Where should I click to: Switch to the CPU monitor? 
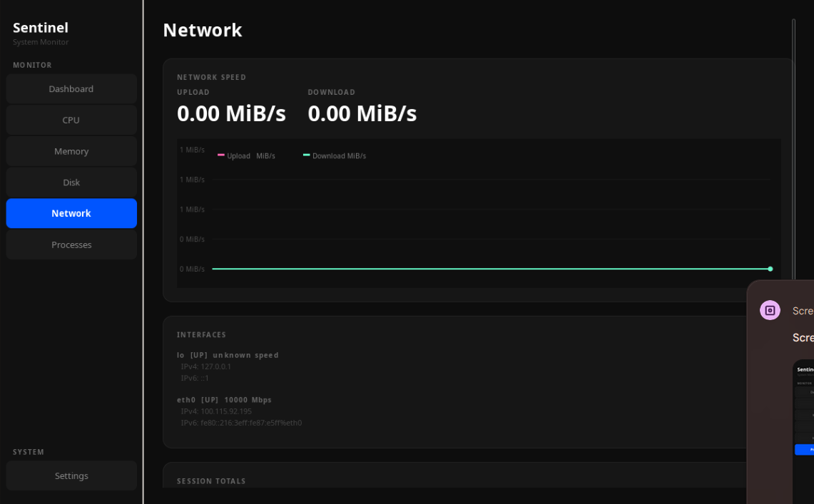(71, 120)
